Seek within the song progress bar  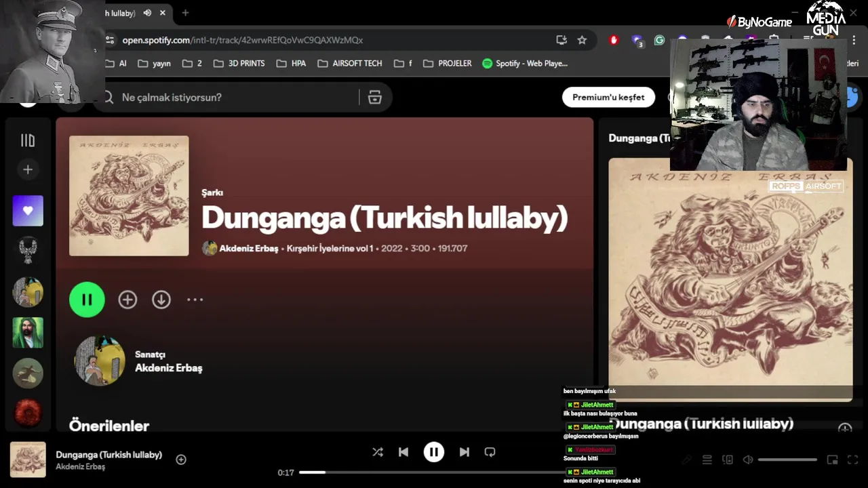coord(433,472)
